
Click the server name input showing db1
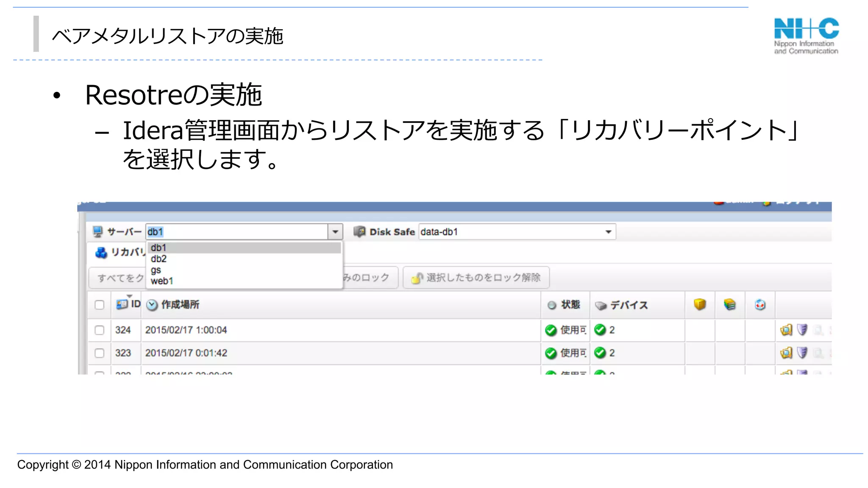coord(236,232)
